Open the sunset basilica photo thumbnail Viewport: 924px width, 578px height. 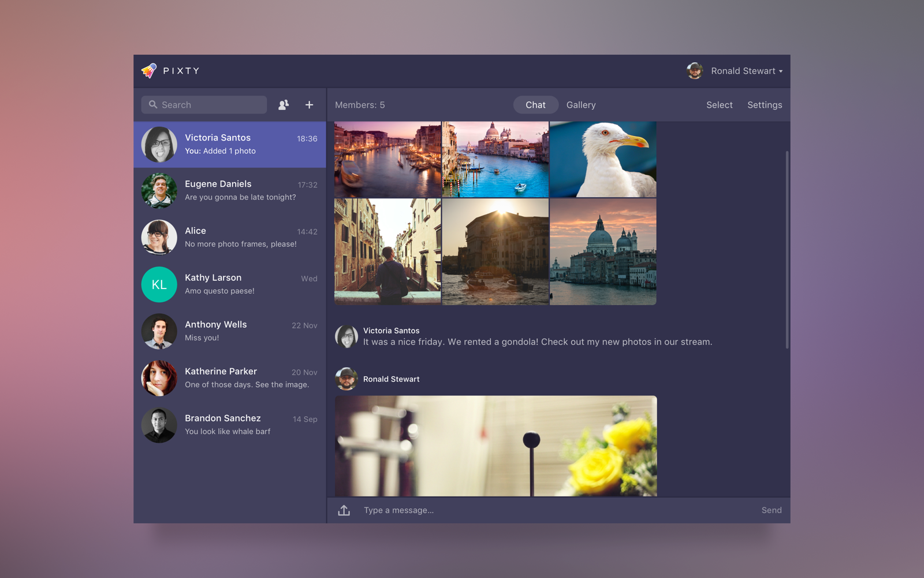pyautogui.click(x=603, y=252)
